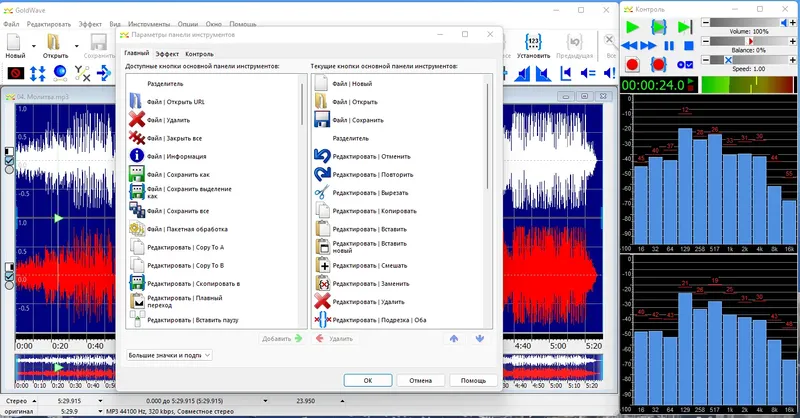Select 'Файл | Закрыть все' in the available list

[x=176, y=138]
